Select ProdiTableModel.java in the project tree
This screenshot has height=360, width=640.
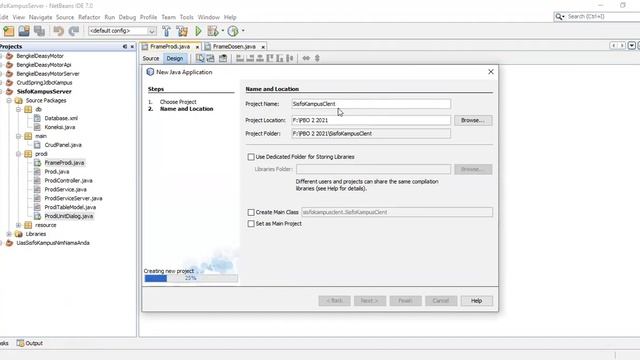click(70, 207)
